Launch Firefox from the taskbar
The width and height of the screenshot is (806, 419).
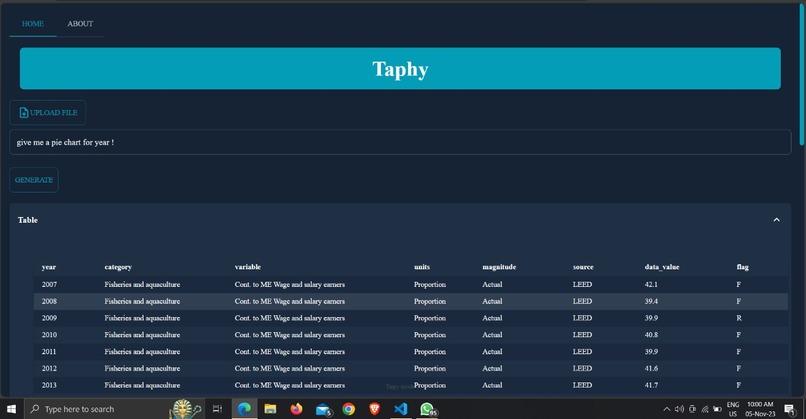pos(297,409)
